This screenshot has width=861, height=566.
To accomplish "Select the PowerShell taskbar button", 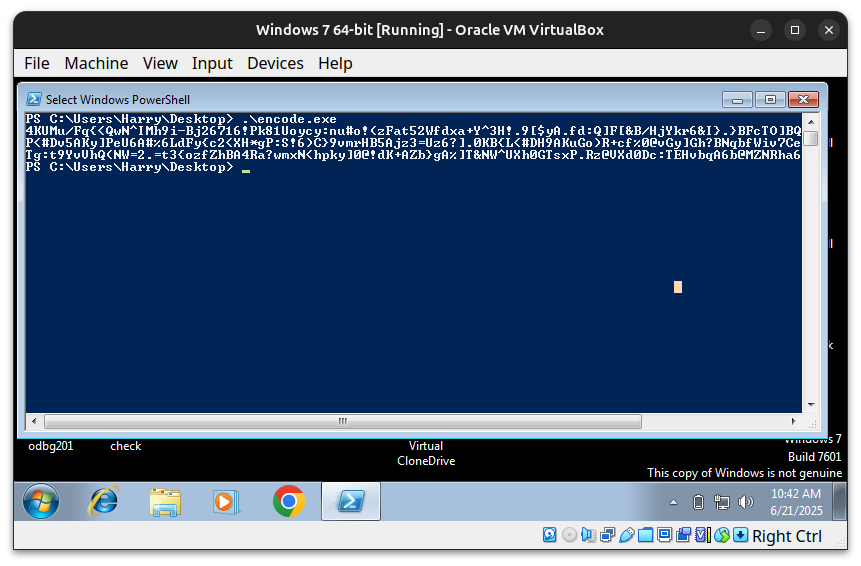I will [351, 501].
